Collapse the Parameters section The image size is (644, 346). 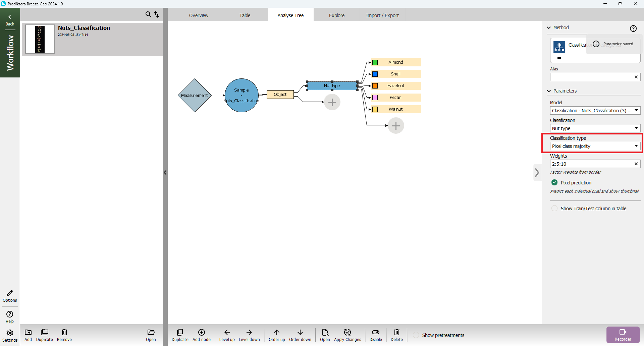[x=549, y=91]
